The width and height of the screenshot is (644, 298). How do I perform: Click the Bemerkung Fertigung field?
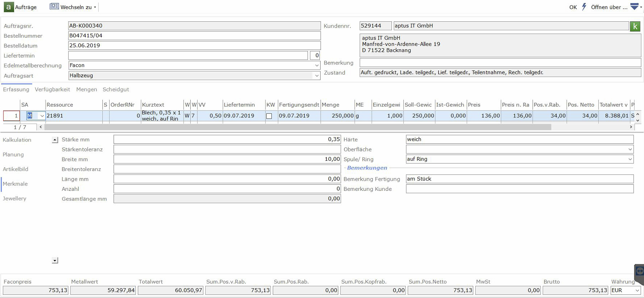coord(520,179)
